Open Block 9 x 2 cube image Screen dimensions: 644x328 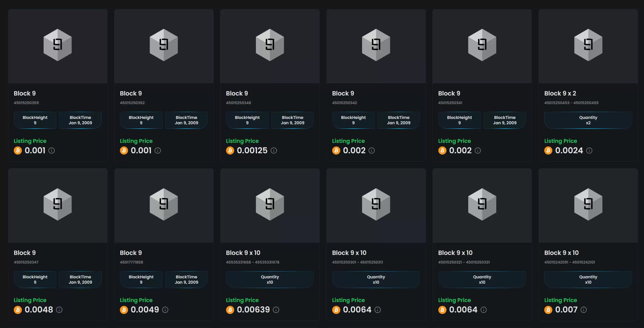click(588, 45)
